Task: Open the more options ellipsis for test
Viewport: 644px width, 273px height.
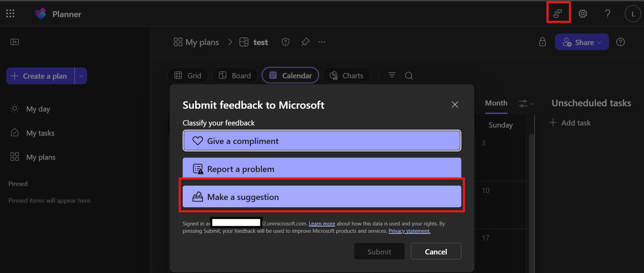Action: tap(322, 42)
